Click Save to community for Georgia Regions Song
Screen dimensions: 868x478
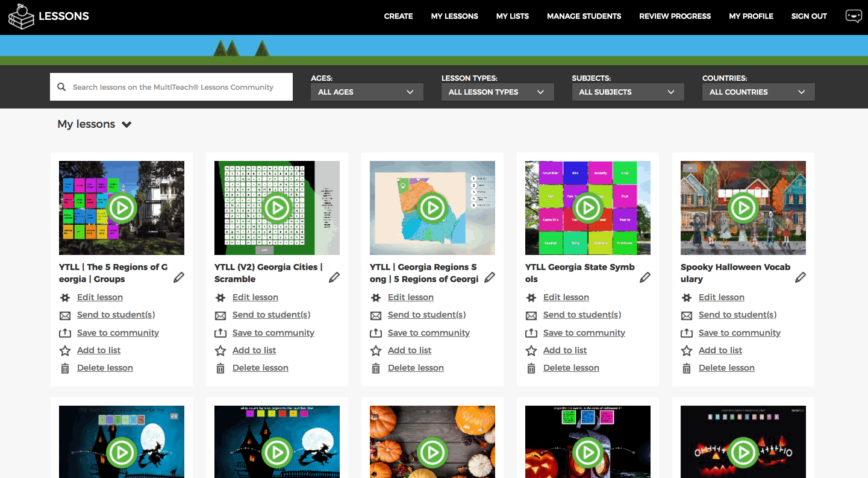(x=429, y=333)
